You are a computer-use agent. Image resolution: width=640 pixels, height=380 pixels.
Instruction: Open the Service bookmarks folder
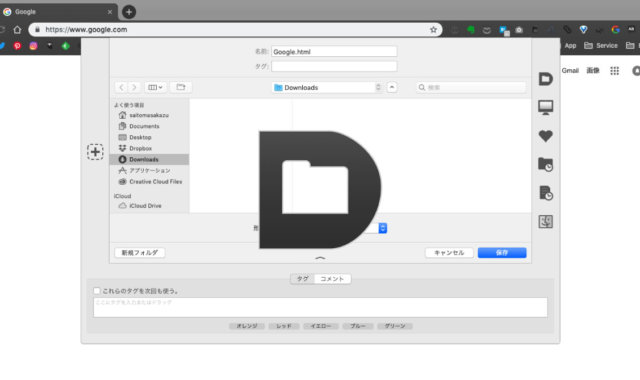pyautogui.click(x=601, y=45)
